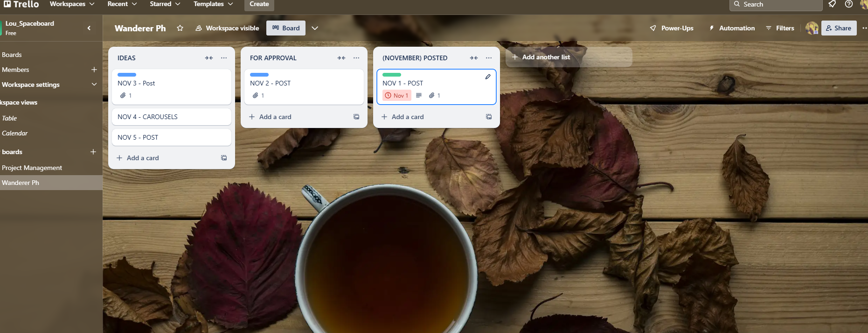Open the Templates dropdown
Screen dimensions: 868x333
pyautogui.click(x=213, y=4)
